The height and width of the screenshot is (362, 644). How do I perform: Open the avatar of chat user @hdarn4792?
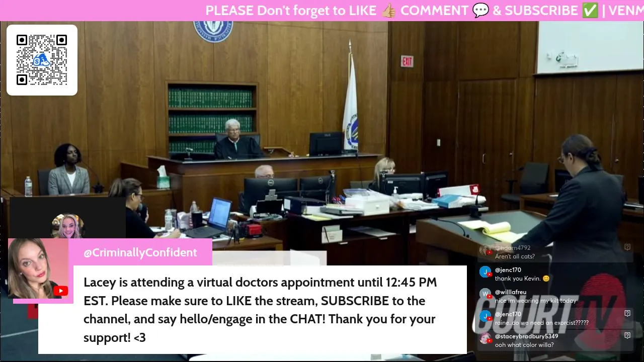click(485, 250)
